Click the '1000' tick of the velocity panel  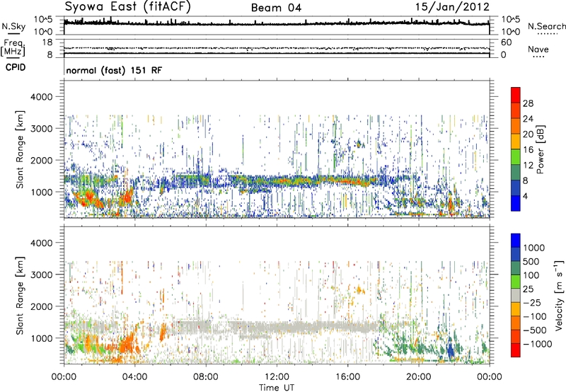coord(42,338)
